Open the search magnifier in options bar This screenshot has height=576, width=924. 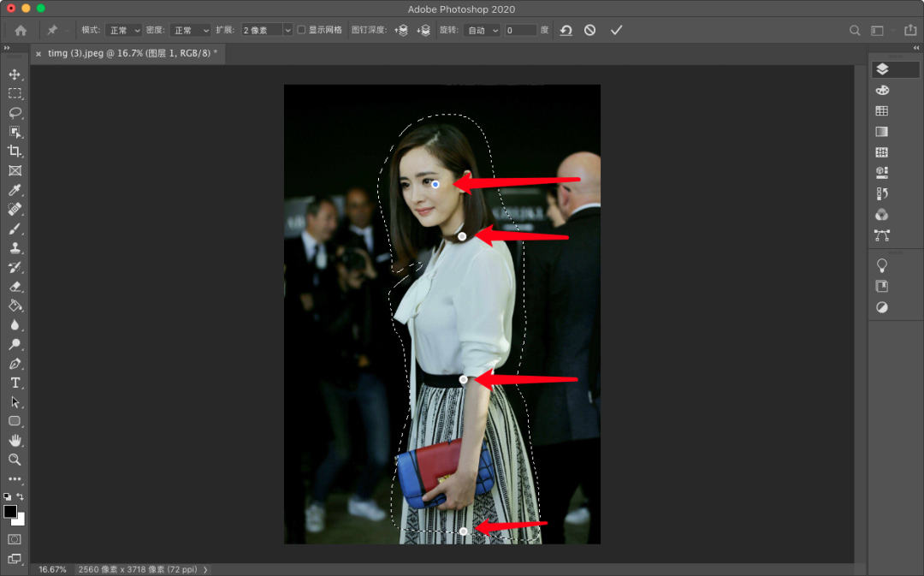[x=855, y=31]
